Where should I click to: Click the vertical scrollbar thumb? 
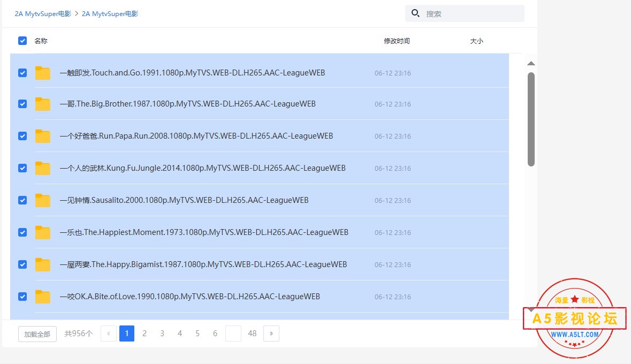click(531, 119)
